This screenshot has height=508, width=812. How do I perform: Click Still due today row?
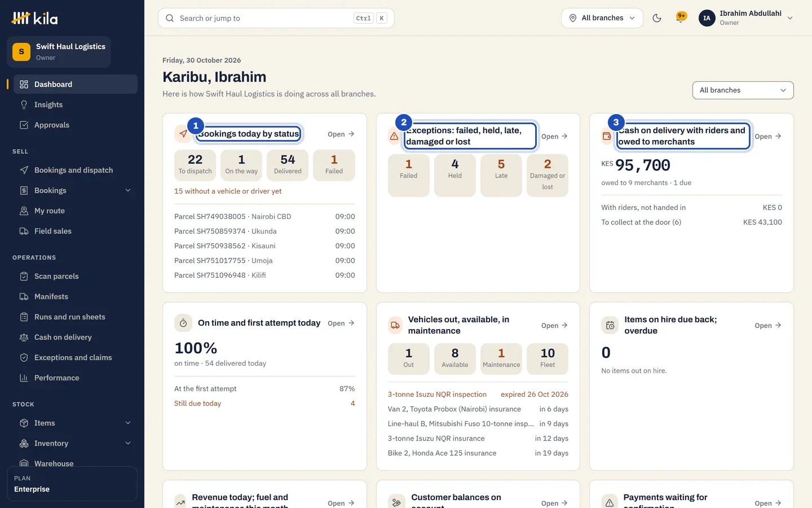[x=264, y=404]
